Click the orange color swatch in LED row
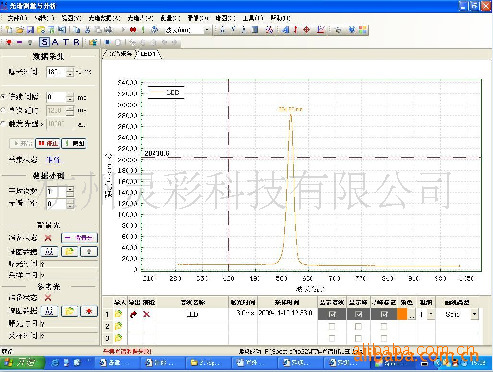Viewport: 493px width, 372px height. point(402,314)
